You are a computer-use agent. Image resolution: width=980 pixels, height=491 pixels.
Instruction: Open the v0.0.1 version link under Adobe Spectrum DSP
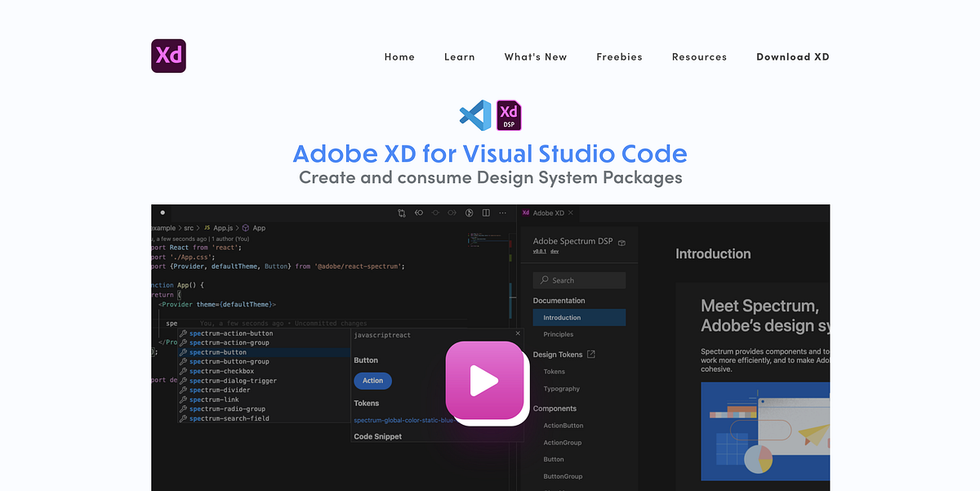(540, 251)
